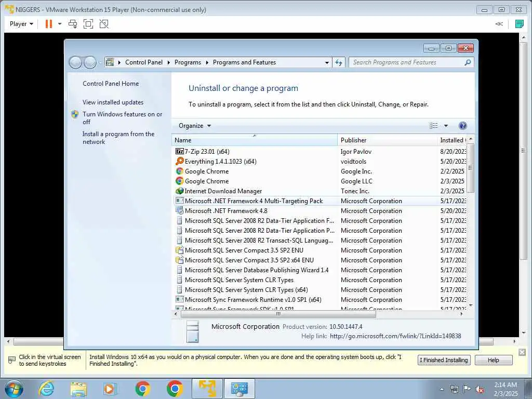Select Microsoft .NET Framework 4.8 entry
Image resolution: width=532 pixels, height=399 pixels.
pos(320,211)
